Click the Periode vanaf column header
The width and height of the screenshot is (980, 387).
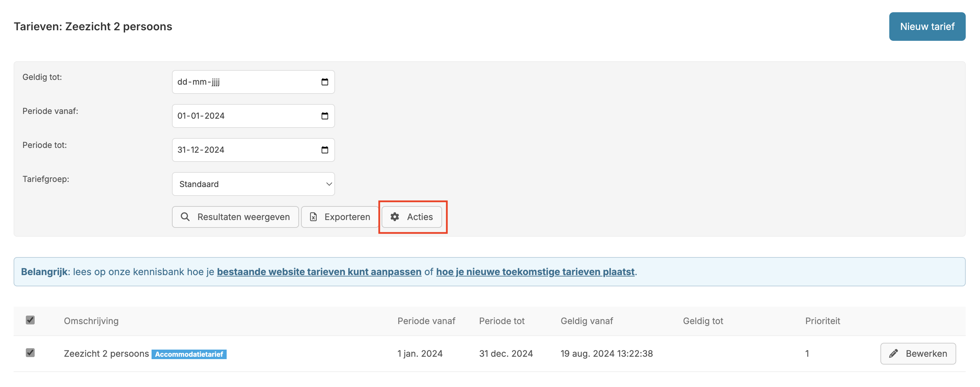pyautogui.click(x=426, y=321)
